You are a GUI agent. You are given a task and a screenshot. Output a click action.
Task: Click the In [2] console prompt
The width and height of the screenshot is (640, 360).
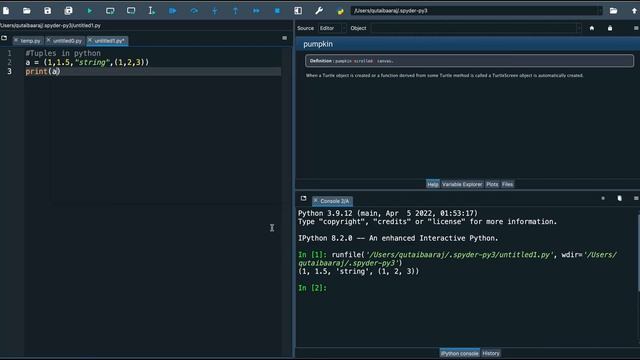[x=312, y=288]
